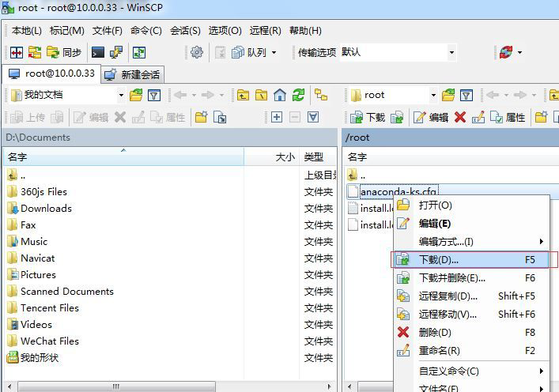Open the preferences gear icon

197,52
